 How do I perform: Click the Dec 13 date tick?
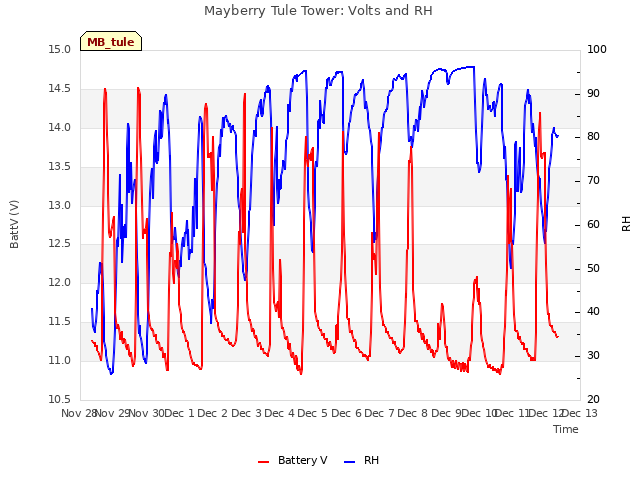point(580,413)
